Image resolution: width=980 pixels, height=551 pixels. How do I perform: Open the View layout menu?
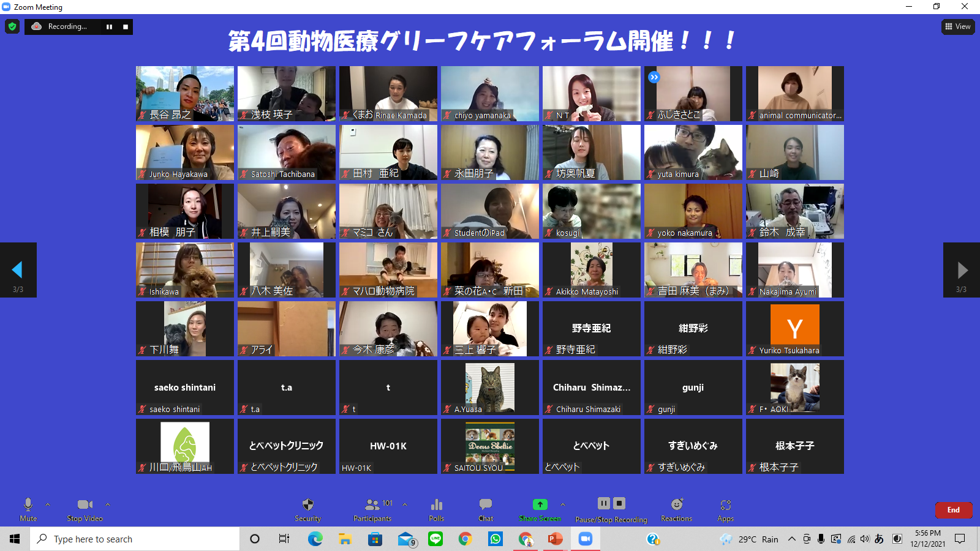tap(958, 26)
